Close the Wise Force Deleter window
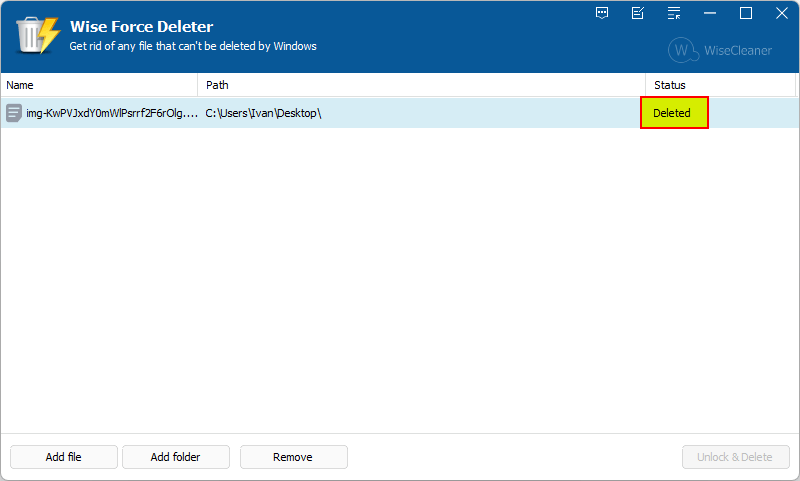This screenshot has height=481, width=800. 782,13
